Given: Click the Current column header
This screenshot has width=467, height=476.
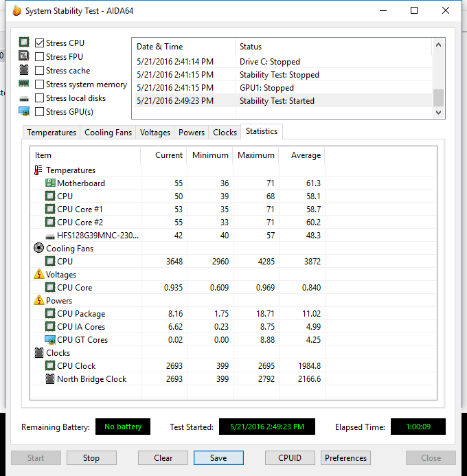Looking at the screenshot, I should pyautogui.click(x=164, y=155).
